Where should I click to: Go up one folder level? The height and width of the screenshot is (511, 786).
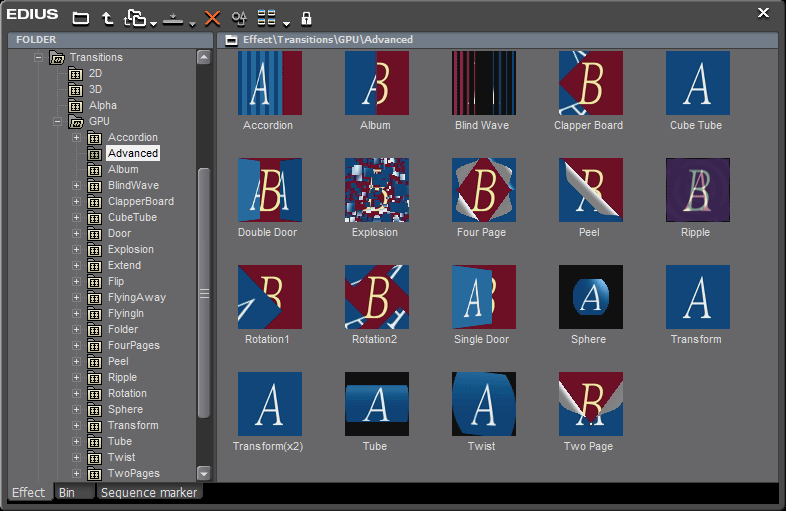[x=107, y=18]
